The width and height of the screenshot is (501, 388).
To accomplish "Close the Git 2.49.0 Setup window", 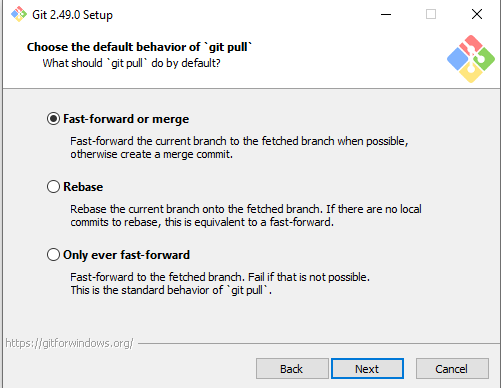I will (477, 14).
